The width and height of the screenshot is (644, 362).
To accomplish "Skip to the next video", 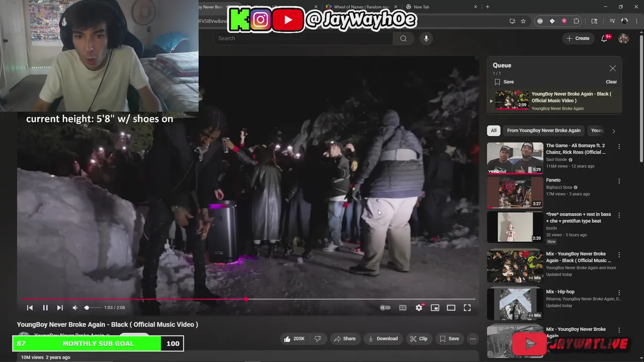I will pos(60,308).
